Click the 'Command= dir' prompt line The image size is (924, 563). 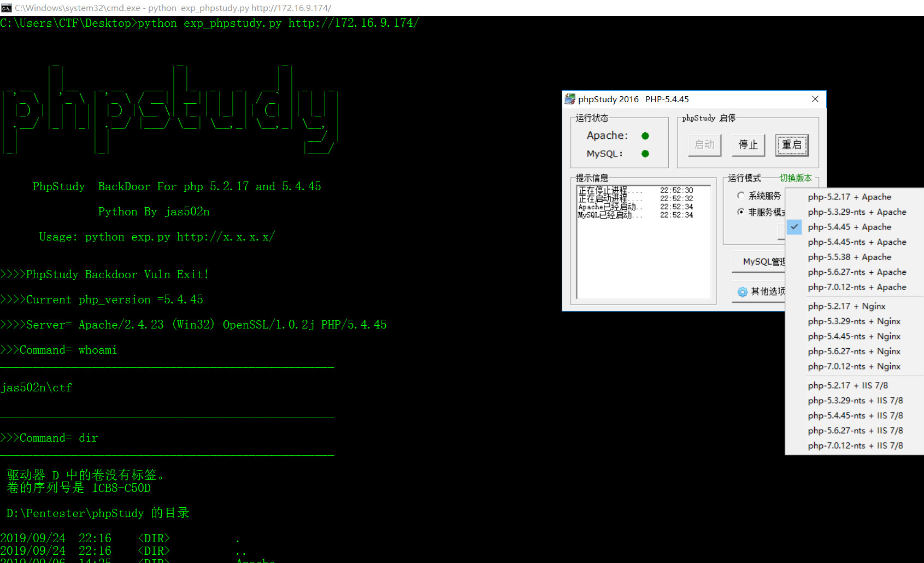point(49,438)
